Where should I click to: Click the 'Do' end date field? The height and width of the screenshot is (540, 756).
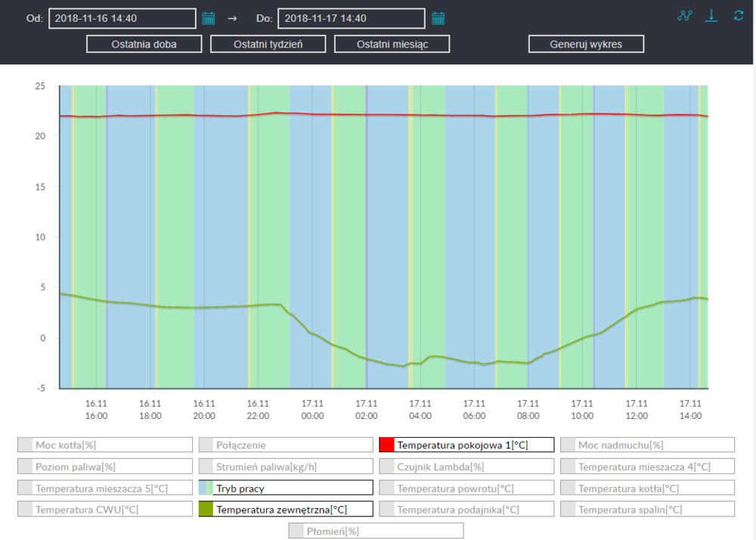(x=351, y=18)
